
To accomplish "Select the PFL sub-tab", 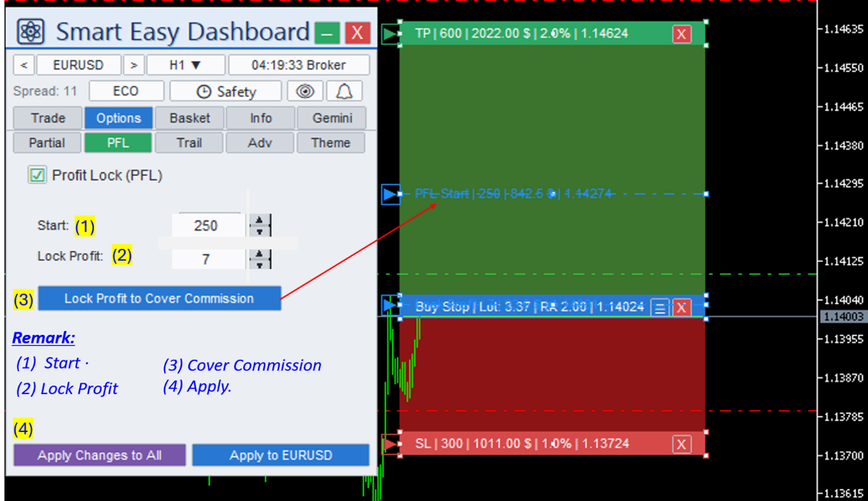I will point(118,142).
